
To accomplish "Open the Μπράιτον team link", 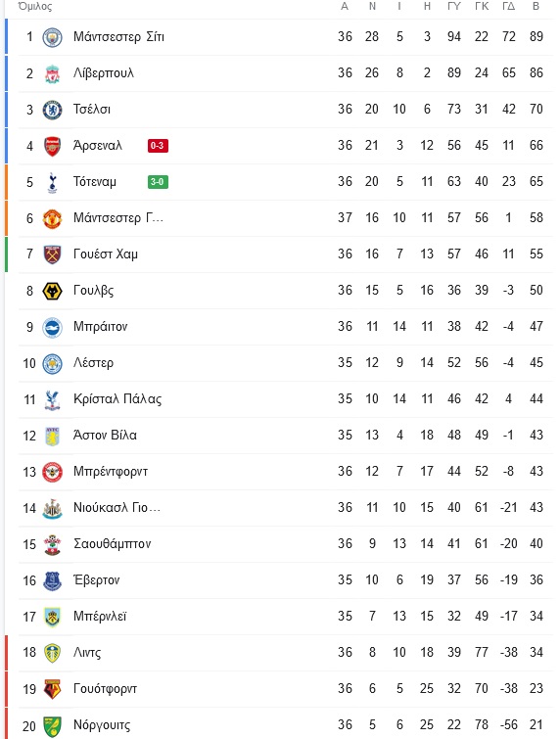I will tap(101, 327).
